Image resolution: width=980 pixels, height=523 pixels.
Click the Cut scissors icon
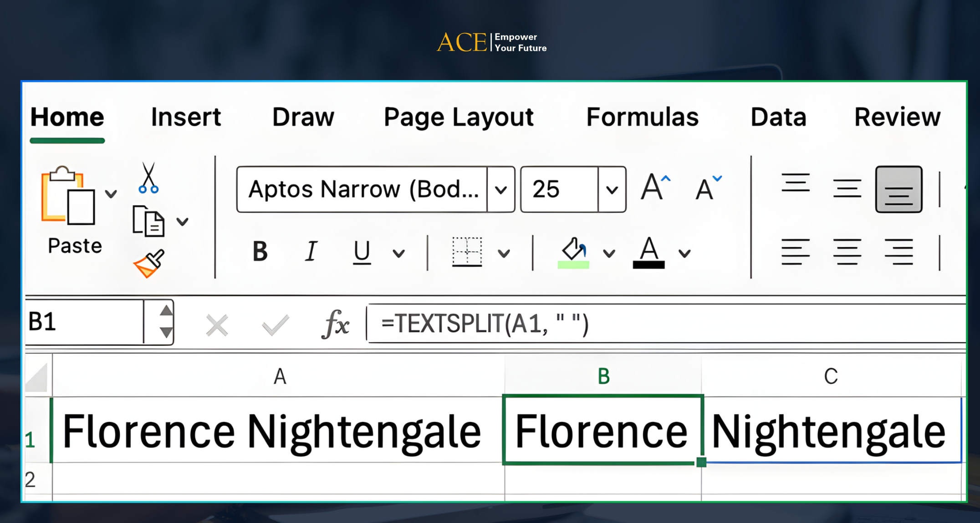[x=148, y=178]
